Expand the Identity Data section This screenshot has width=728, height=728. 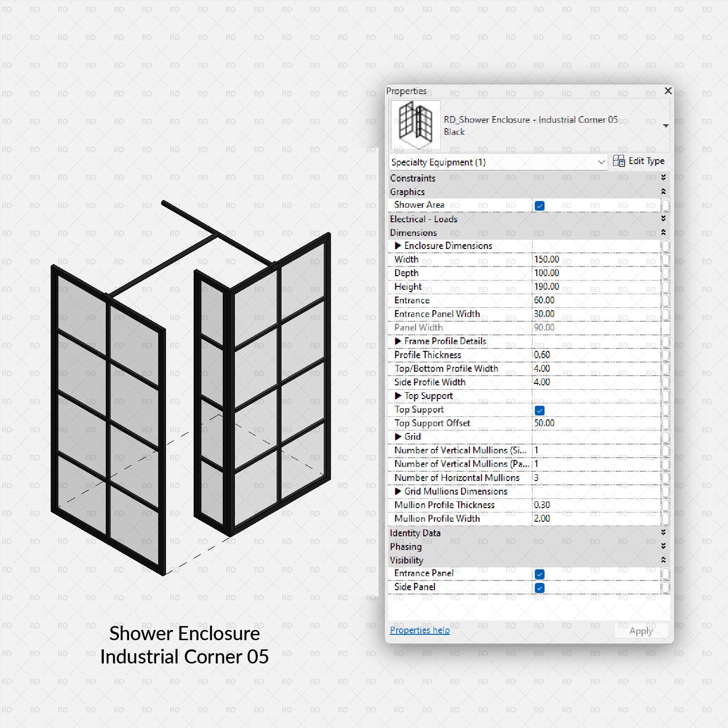pos(664,533)
